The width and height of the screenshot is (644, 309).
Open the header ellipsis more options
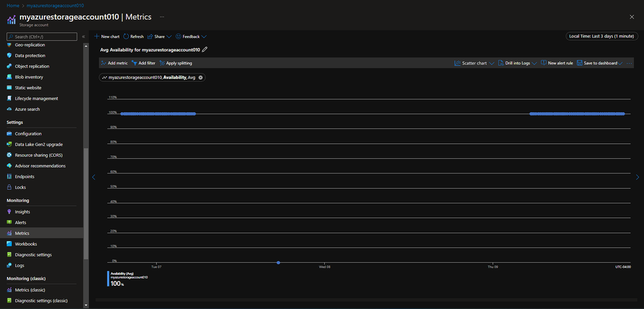coord(162,17)
